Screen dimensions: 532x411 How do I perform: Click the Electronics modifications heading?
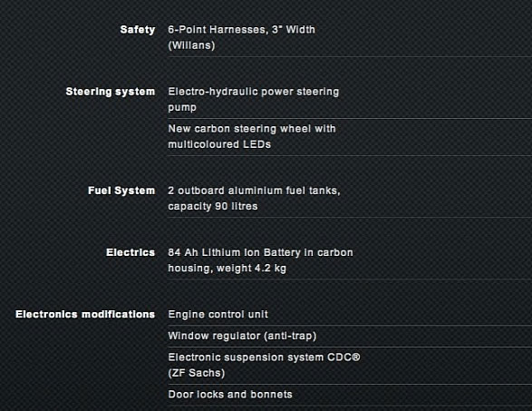85,315
